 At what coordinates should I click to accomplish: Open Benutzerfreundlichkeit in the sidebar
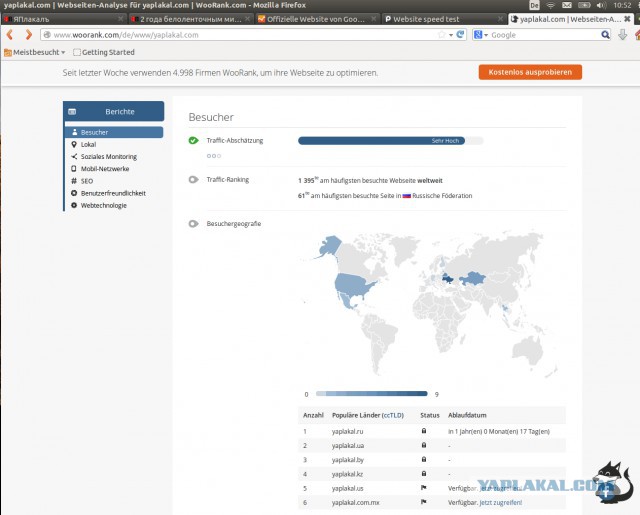coord(113,193)
